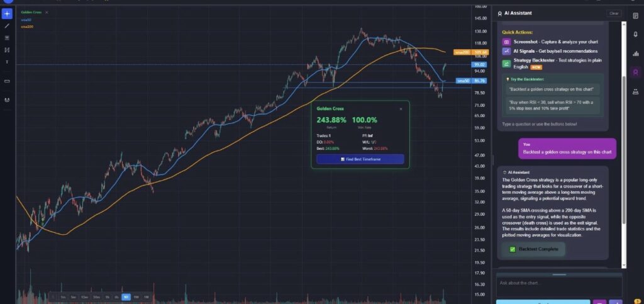Click the Find Best Timeframe button
This screenshot has height=304, width=644.
click(360, 159)
